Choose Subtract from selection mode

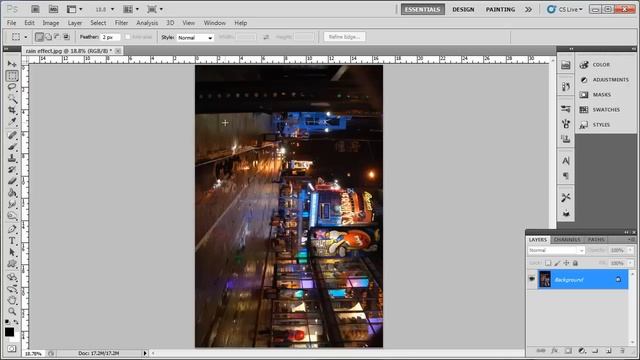(57, 37)
